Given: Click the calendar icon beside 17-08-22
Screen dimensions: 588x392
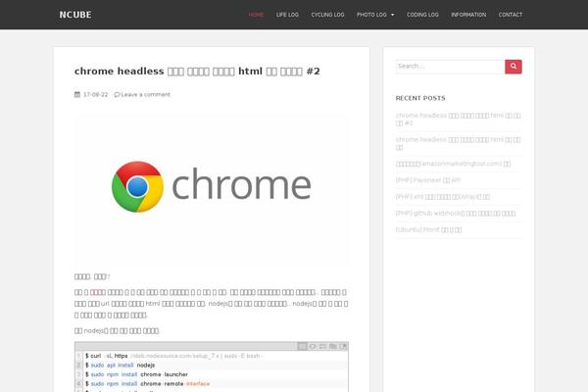Looking at the screenshot, I should (77, 94).
